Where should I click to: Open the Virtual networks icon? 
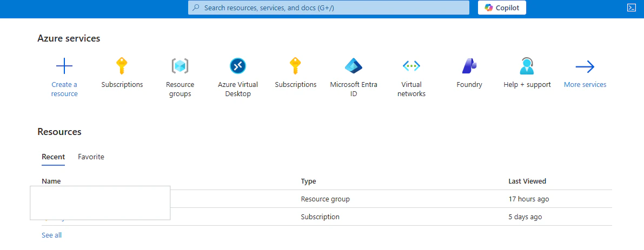pyautogui.click(x=411, y=65)
